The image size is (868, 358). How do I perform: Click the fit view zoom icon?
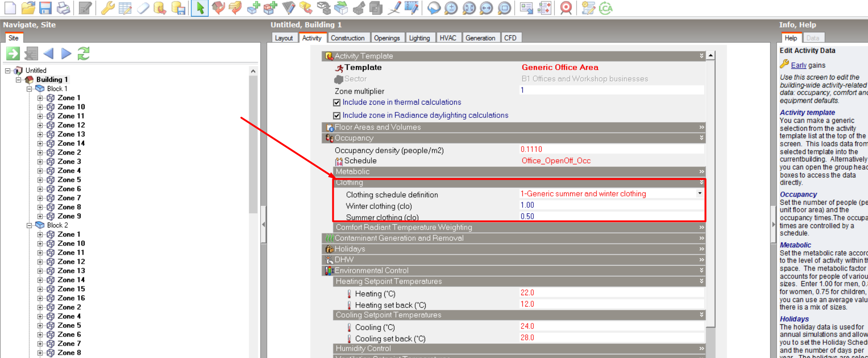click(469, 8)
